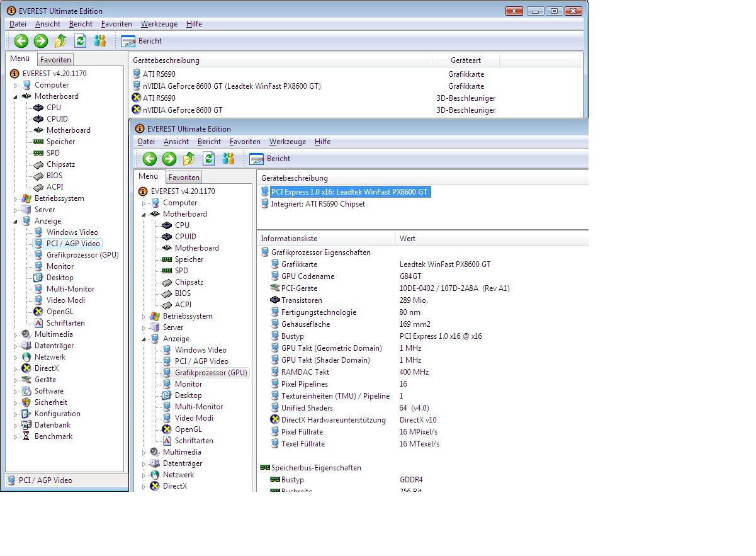
Task: Click the Back arrow in the back window toolbar
Action: click(x=21, y=41)
